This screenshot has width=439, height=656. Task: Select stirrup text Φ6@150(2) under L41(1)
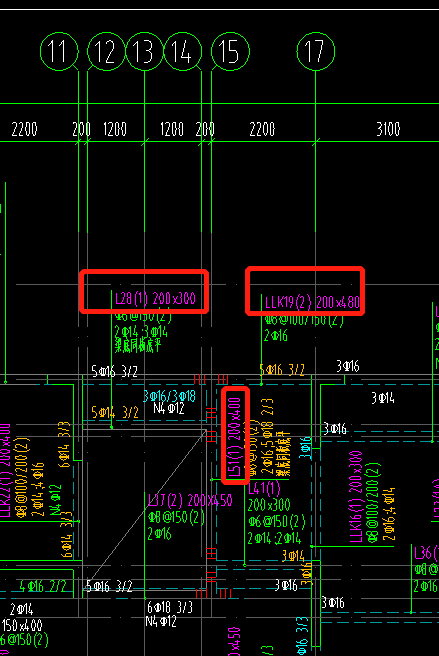click(x=277, y=521)
